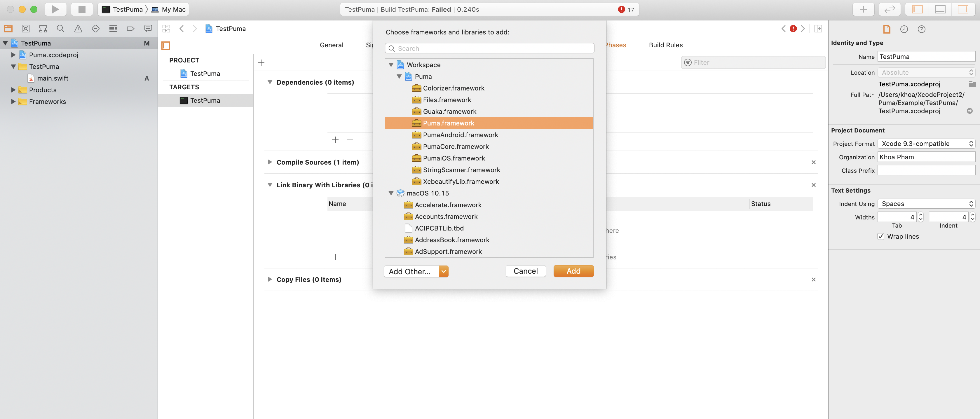This screenshot has width=980, height=419.
Task: Select PumaCore.framework in the list
Action: click(x=489, y=146)
